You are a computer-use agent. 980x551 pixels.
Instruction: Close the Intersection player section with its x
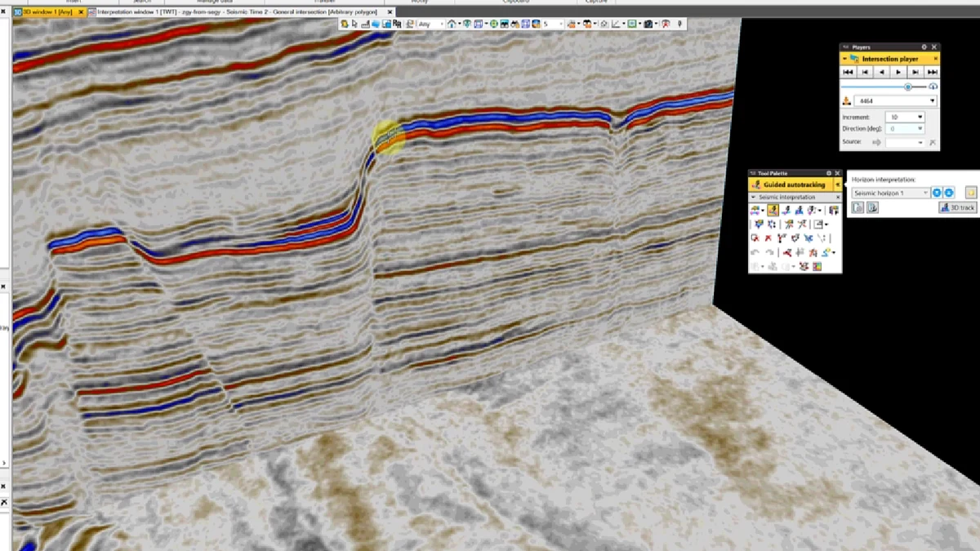(x=935, y=59)
